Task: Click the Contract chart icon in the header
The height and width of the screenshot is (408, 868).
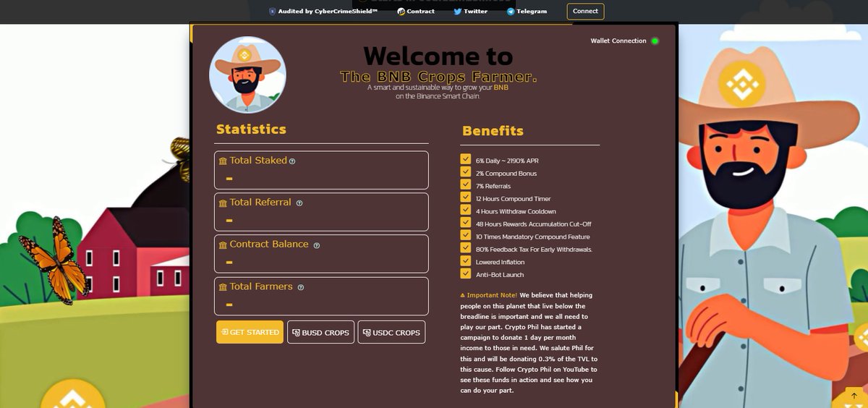Action: coord(401,12)
